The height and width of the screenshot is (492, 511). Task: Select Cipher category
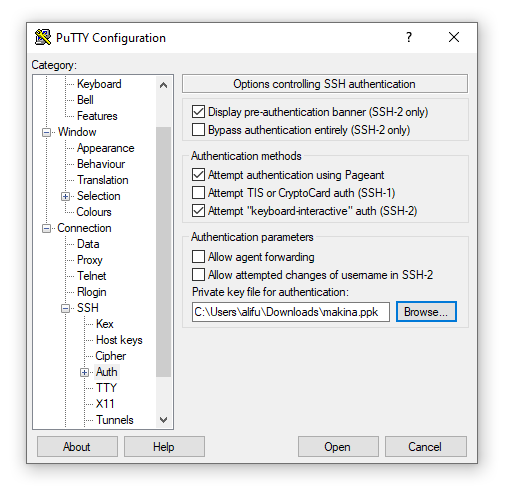pyautogui.click(x=111, y=356)
